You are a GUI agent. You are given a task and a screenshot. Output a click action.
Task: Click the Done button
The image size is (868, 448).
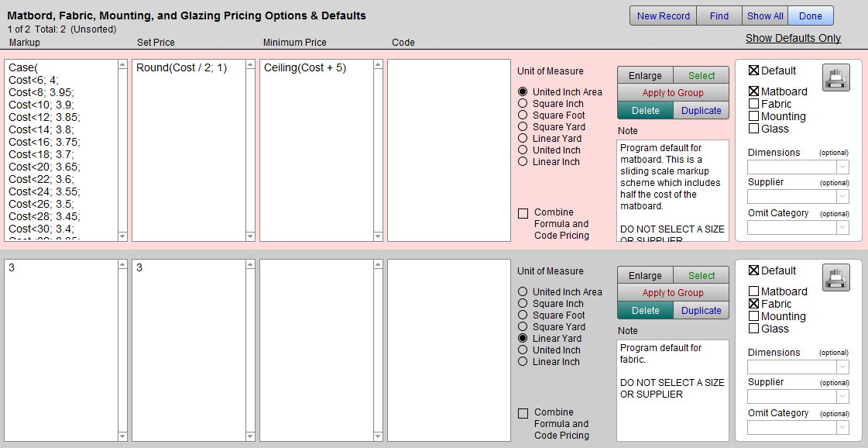[x=811, y=16]
